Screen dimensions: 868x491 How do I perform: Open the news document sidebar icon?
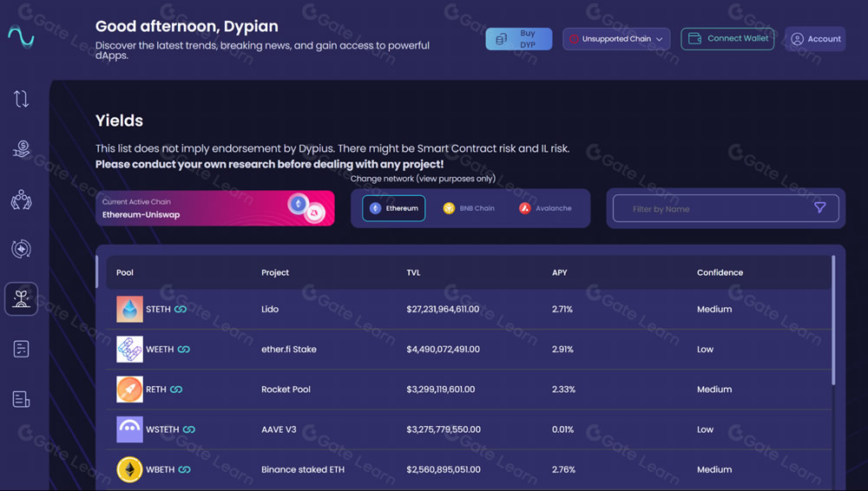point(21,399)
